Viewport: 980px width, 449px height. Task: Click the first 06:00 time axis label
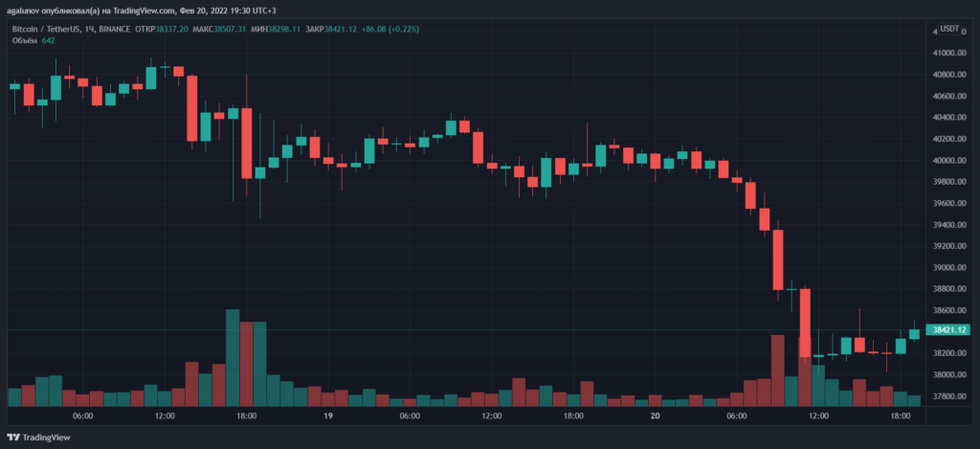coord(82,416)
